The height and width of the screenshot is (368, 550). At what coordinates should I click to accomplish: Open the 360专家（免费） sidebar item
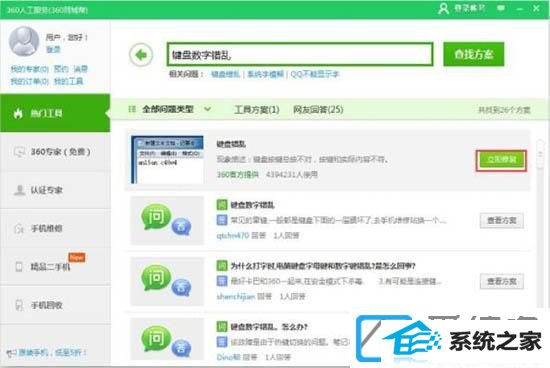coord(55,152)
